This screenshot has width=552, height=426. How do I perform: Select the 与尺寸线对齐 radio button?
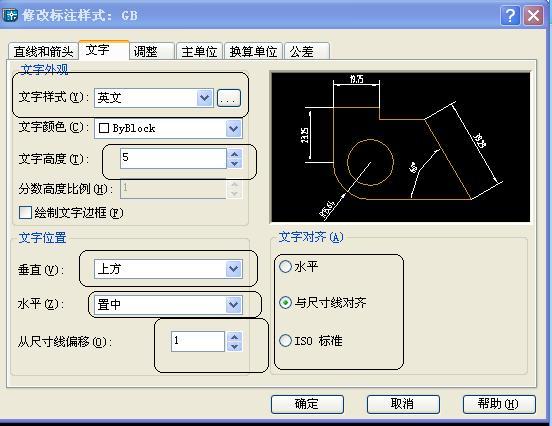286,302
